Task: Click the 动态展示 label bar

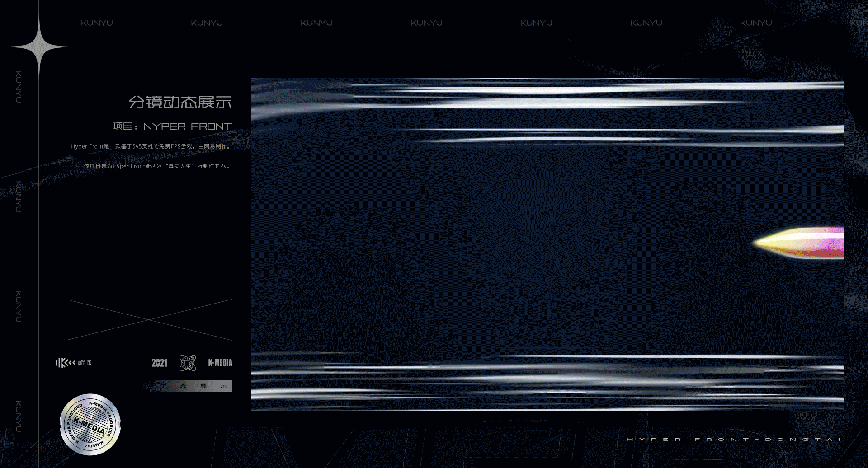Action: pos(188,386)
